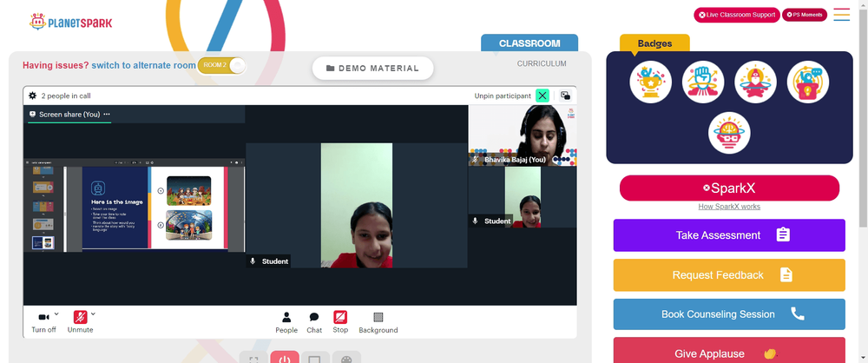Image resolution: width=868 pixels, height=363 pixels.
Task: Open Screen share three-dots options
Action: pos(107,114)
